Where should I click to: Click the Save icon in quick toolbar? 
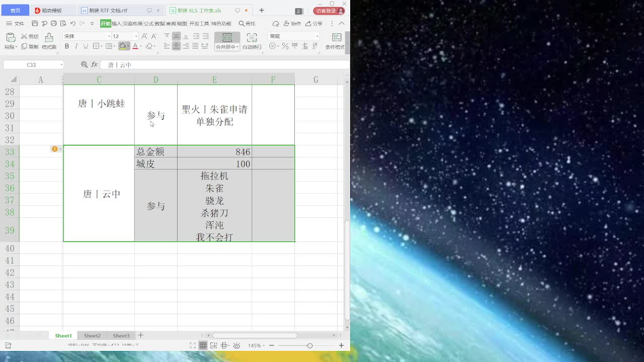(35, 24)
